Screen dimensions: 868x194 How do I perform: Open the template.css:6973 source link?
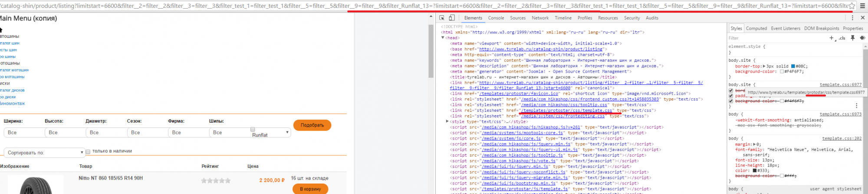pyautogui.click(x=842, y=114)
